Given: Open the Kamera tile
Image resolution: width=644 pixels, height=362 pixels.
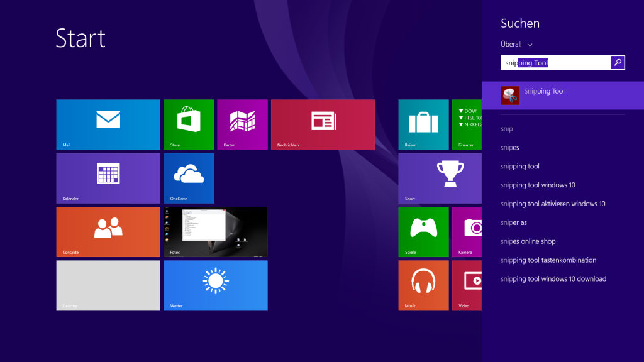Looking at the screenshot, I should pyautogui.click(x=467, y=232).
